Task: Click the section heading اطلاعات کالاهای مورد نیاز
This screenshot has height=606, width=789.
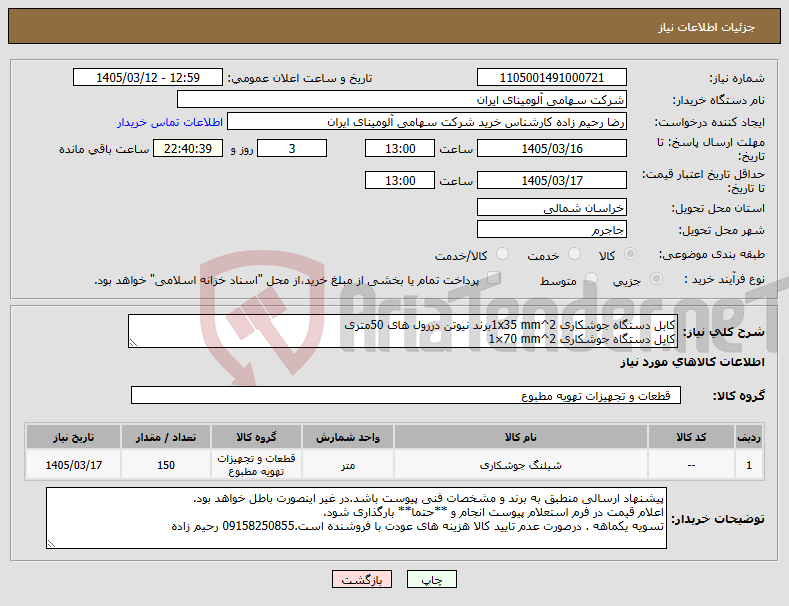Action: (x=692, y=362)
